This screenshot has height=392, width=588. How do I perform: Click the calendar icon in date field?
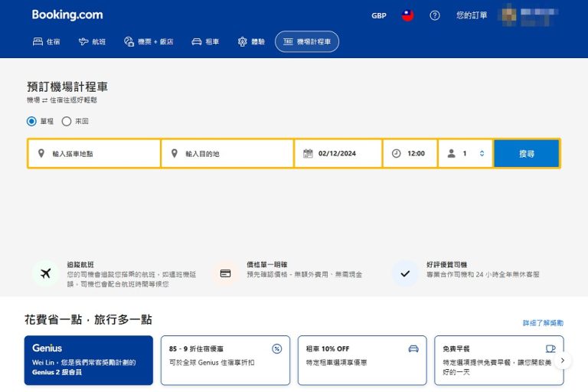point(308,153)
